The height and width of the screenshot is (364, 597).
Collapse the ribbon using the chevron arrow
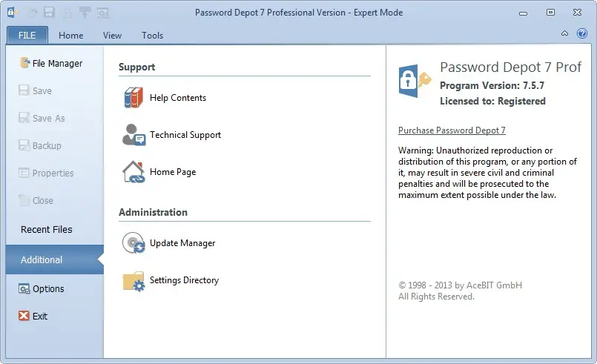(564, 33)
